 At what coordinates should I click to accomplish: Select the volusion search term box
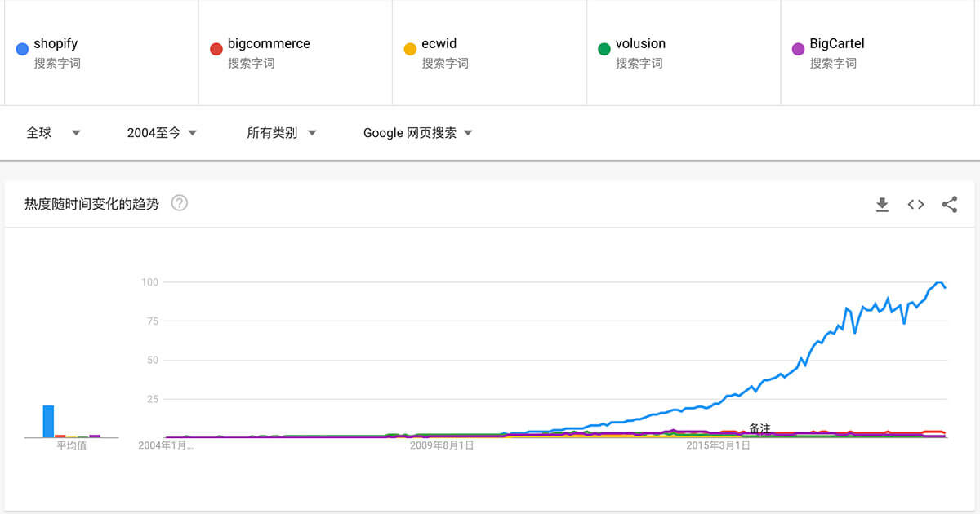pyautogui.click(x=640, y=44)
